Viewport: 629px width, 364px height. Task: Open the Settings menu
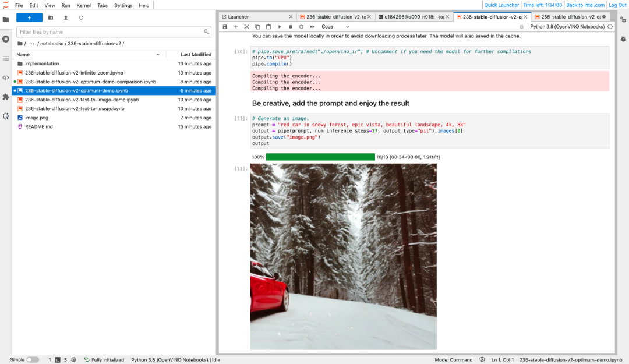click(x=123, y=6)
